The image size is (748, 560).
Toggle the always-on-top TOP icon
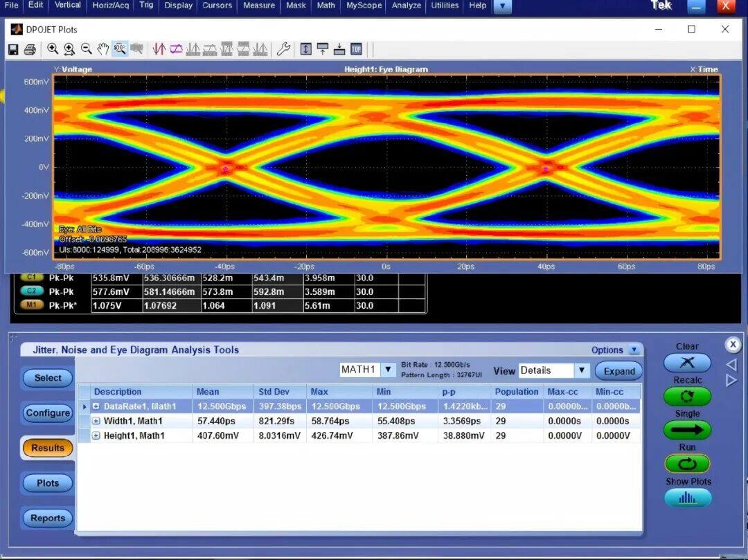(x=356, y=48)
